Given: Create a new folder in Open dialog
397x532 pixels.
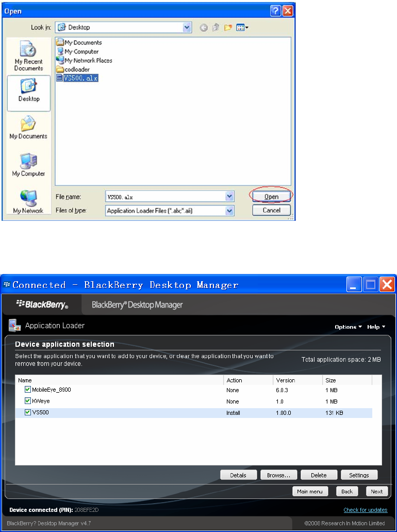Looking at the screenshot, I should tap(228, 28).
